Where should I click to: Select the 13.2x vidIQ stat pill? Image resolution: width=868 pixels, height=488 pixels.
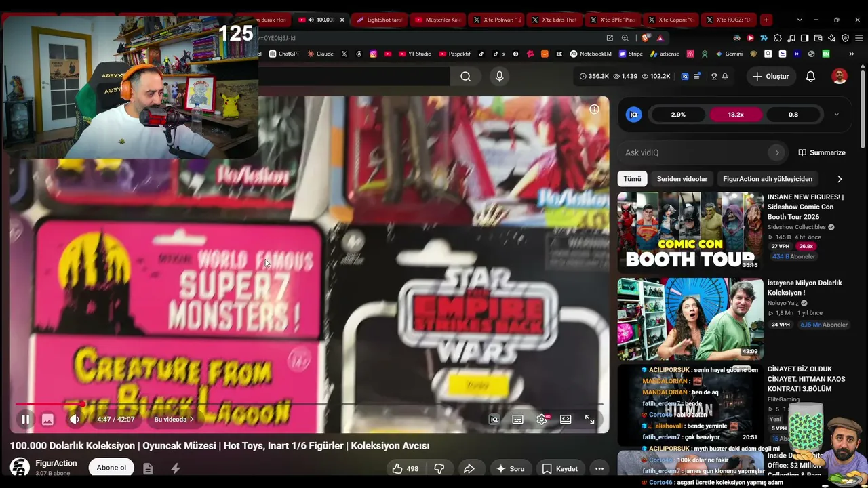click(x=736, y=115)
